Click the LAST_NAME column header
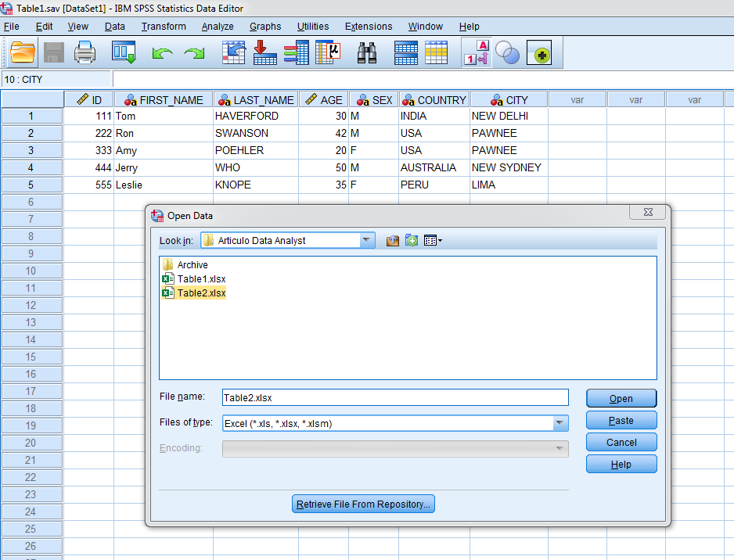 (x=256, y=100)
